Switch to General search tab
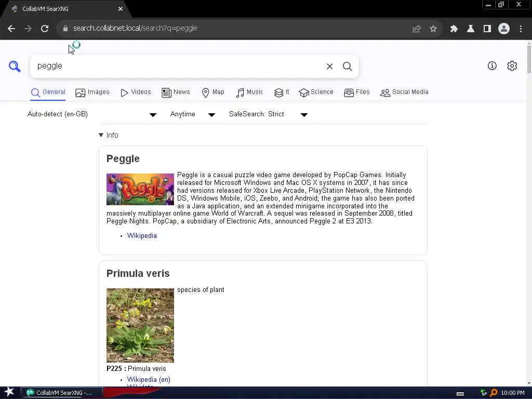The width and height of the screenshot is (532, 399). pyautogui.click(x=48, y=92)
